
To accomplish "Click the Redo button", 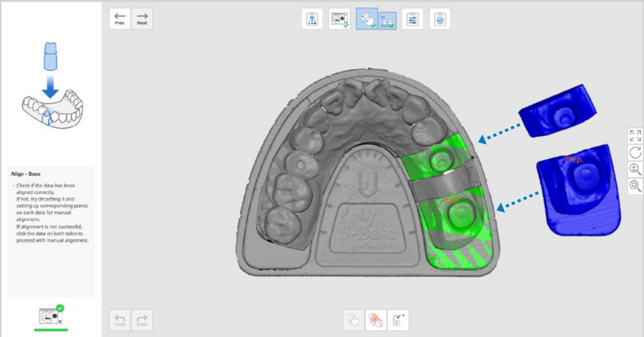I will click(142, 319).
